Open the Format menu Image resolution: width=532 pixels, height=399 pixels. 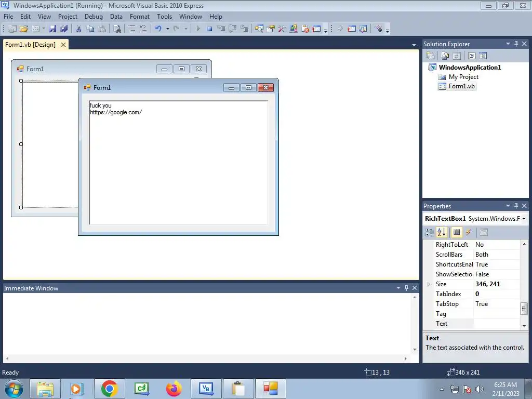(x=140, y=16)
